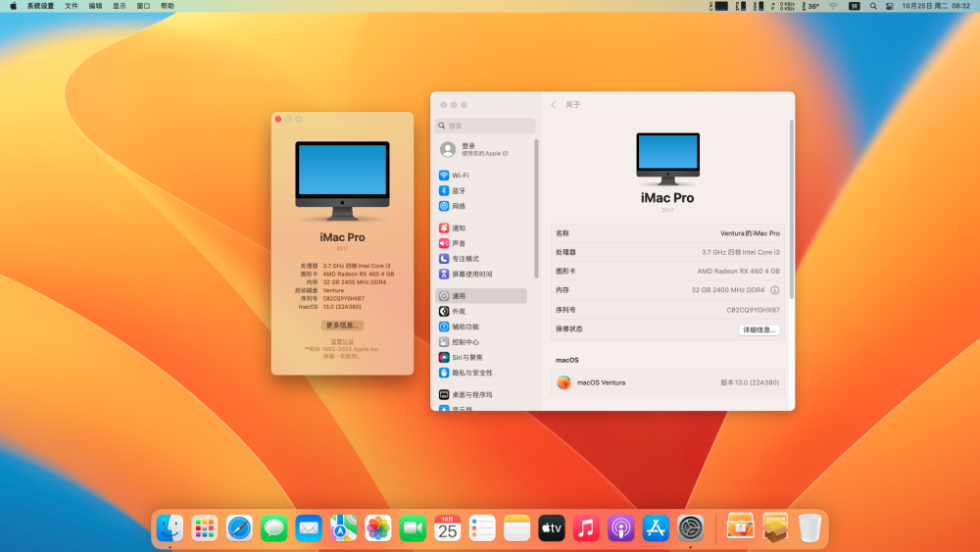
Task: Open Siri与聚焦 settings
Action: pyautogui.click(x=481, y=358)
